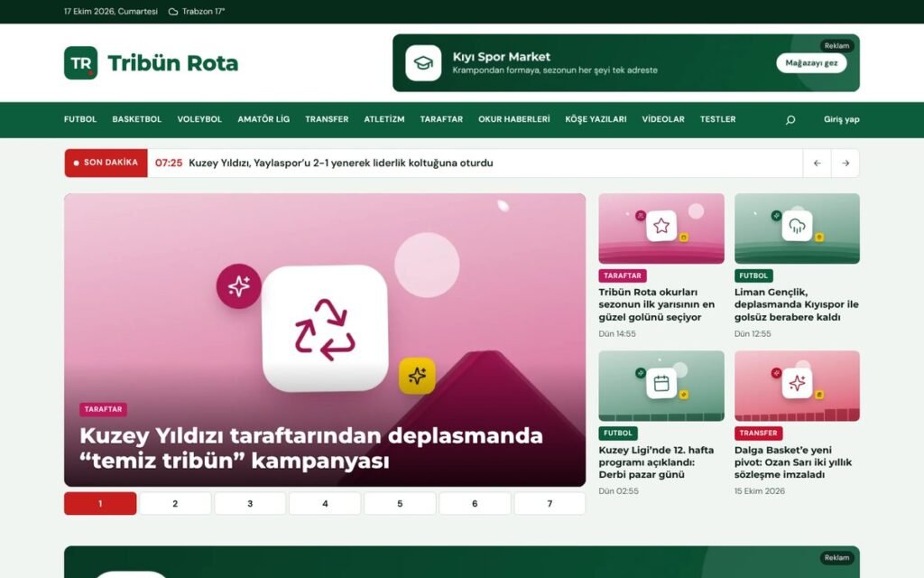Click the FUTBOL tag on Liman Gençlik card
924x578 pixels.
(753, 275)
